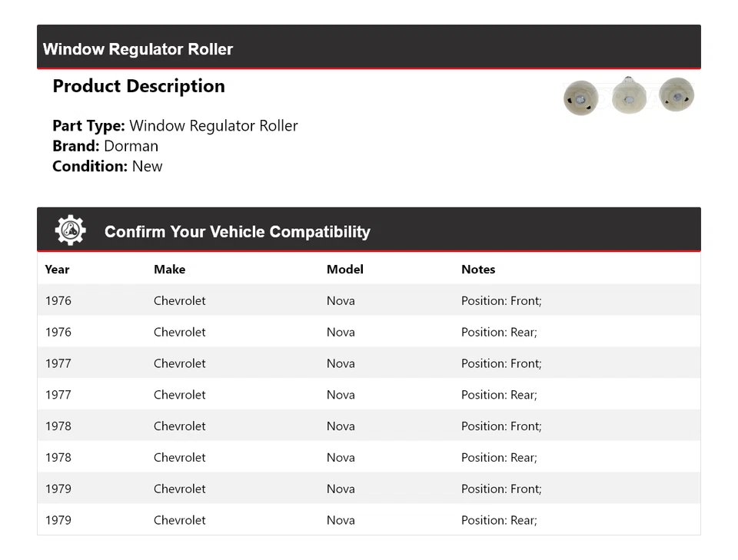Click the 1979 Nova Position Rear row

tap(368, 520)
